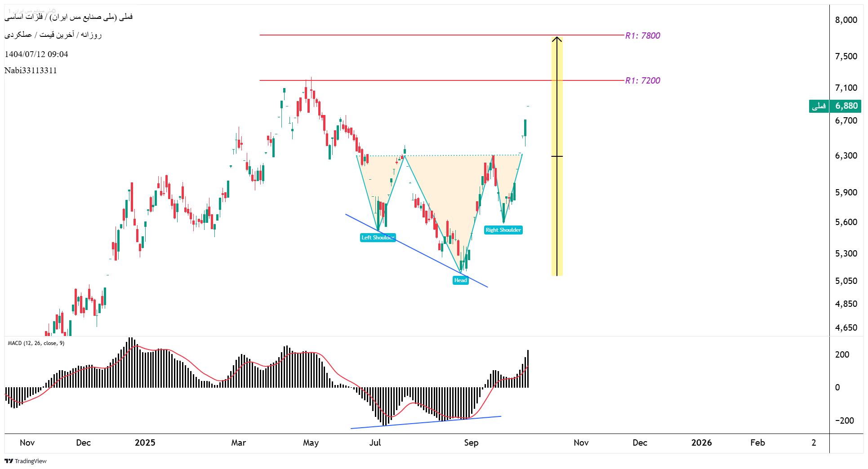The width and height of the screenshot is (868, 469).
Task: Click the green current price tag 6,880
Action: pyautogui.click(x=846, y=106)
